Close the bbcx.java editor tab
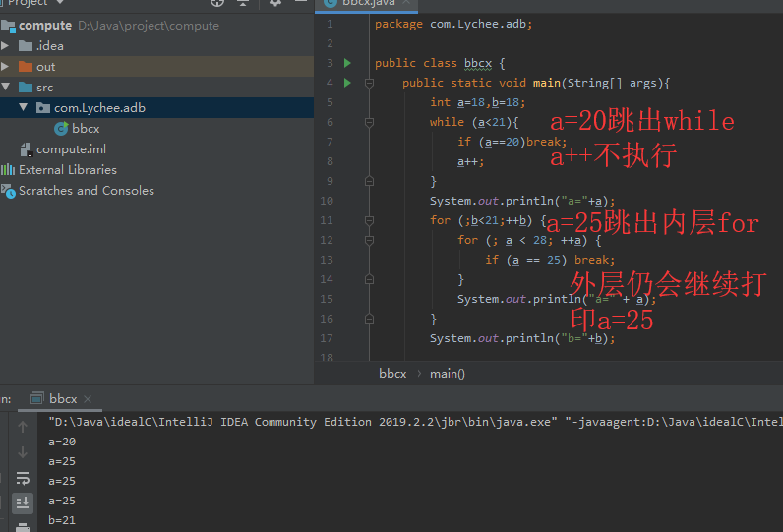 click(406, 3)
